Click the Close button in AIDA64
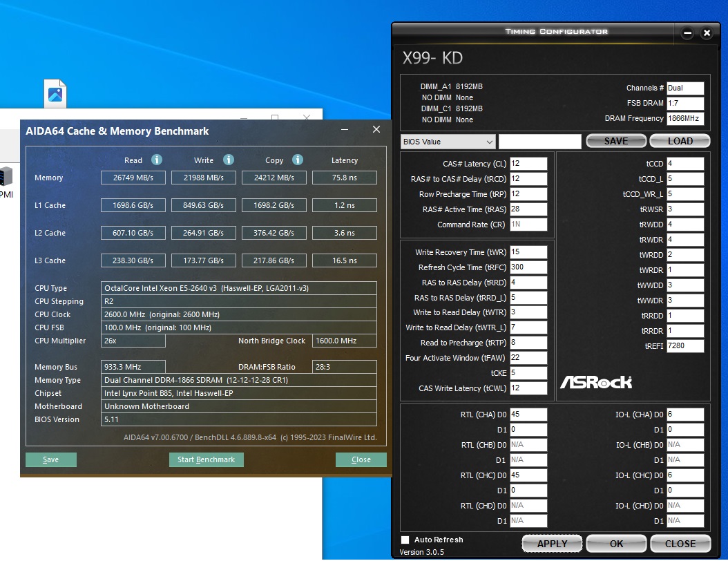728x561 pixels. (361, 459)
